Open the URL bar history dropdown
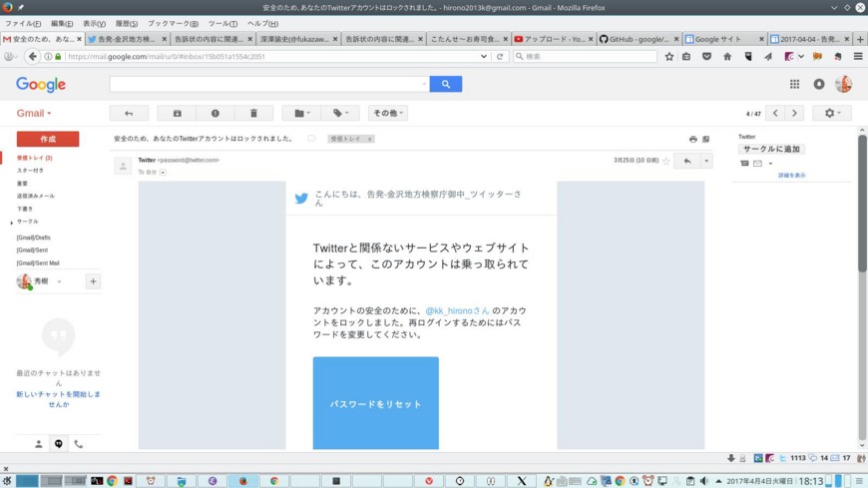The height and width of the screenshot is (488, 868). 483,57
